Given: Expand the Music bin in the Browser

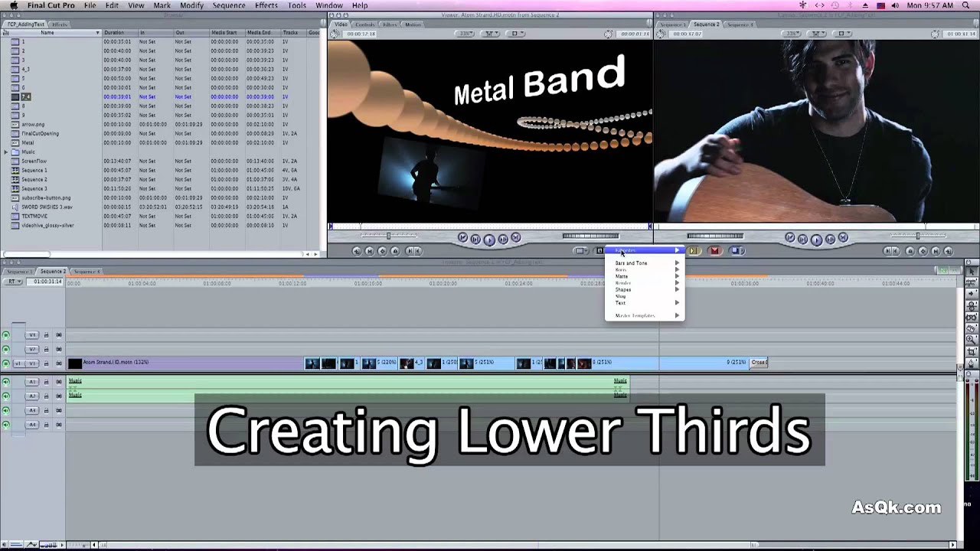Looking at the screenshot, I should (x=6, y=152).
